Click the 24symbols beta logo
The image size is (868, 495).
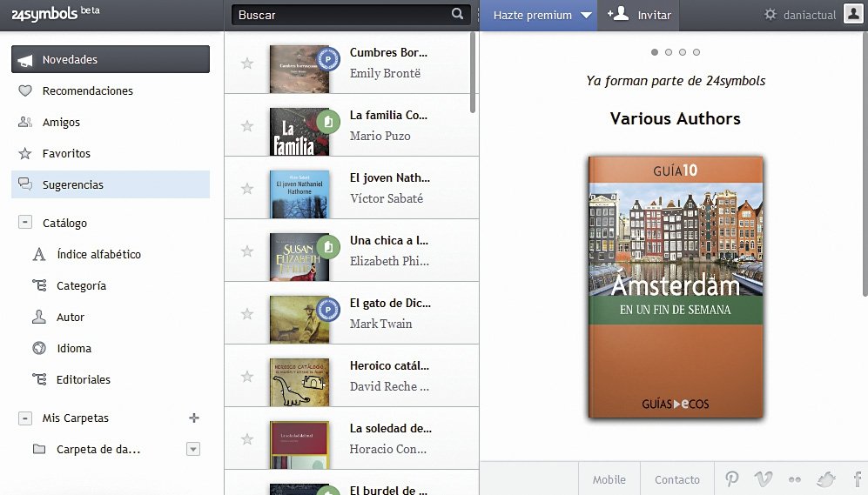click(56, 14)
